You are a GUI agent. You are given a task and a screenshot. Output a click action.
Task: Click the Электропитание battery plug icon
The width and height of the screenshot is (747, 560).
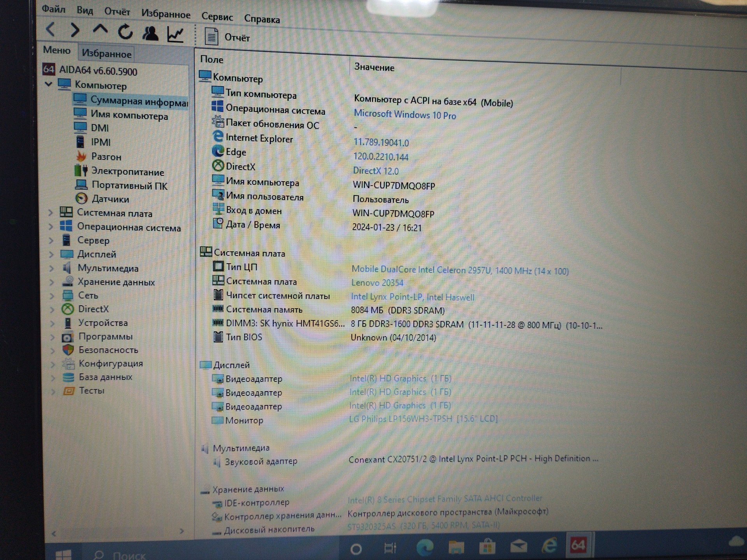coord(81,170)
